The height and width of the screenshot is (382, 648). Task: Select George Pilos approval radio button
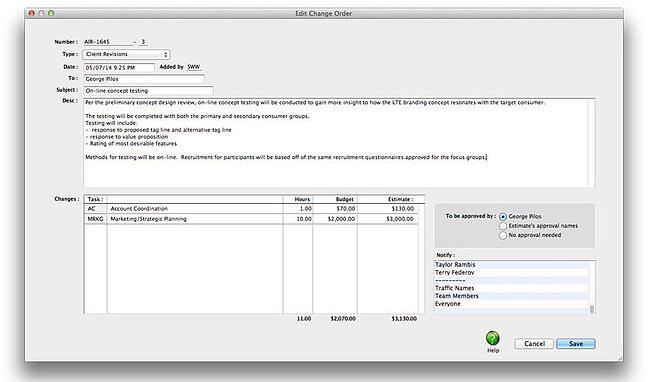pyautogui.click(x=503, y=217)
